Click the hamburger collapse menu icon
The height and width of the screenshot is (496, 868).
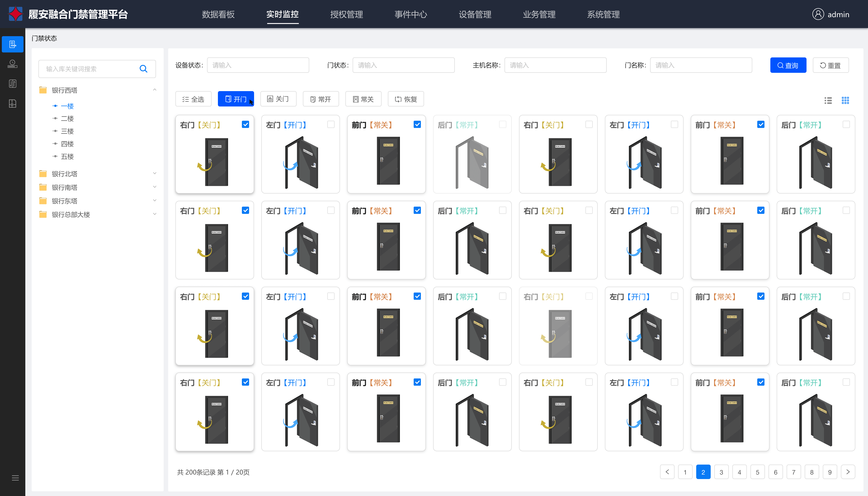[x=15, y=478]
